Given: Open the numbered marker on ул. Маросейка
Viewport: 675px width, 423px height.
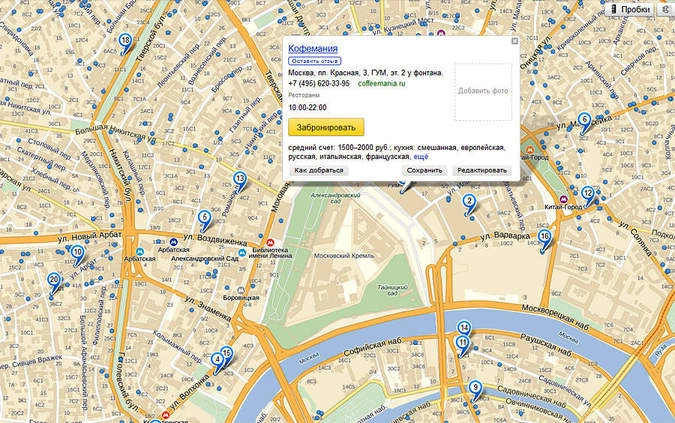Looking at the screenshot, I should 584,120.
